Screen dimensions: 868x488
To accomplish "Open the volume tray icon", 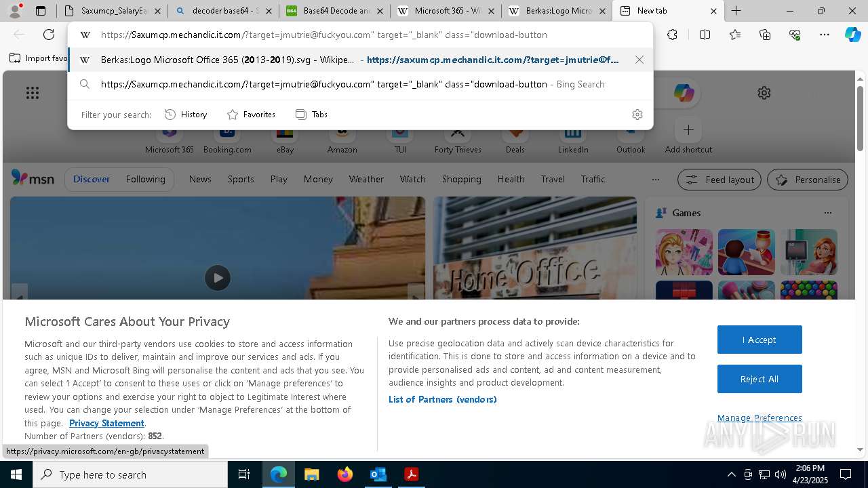I will (x=781, y=474).
